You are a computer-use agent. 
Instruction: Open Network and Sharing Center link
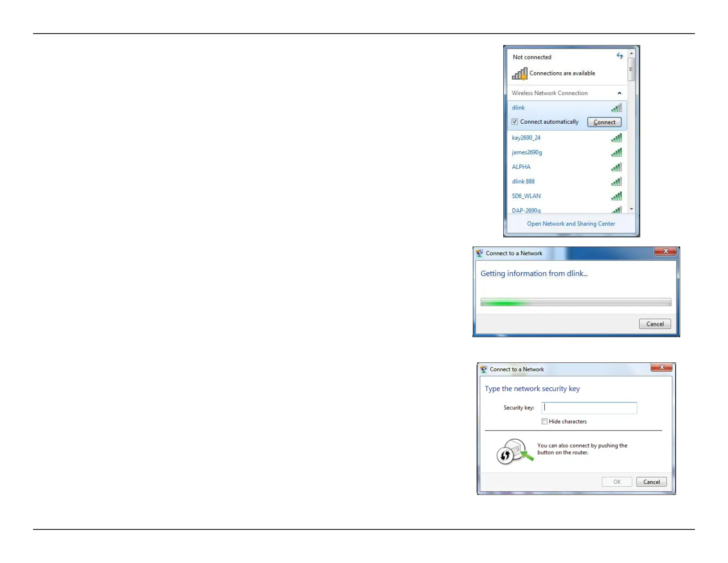(x=571, y=224)
